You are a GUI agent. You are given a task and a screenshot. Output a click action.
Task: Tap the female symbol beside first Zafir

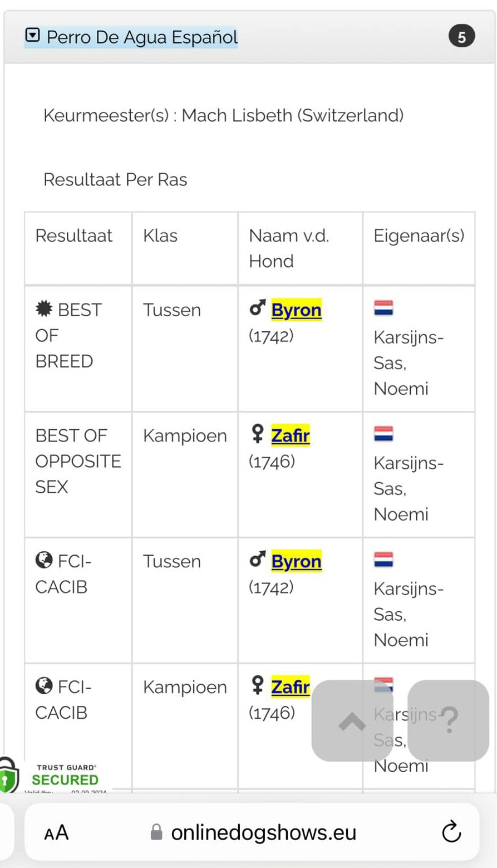(257, 435)
